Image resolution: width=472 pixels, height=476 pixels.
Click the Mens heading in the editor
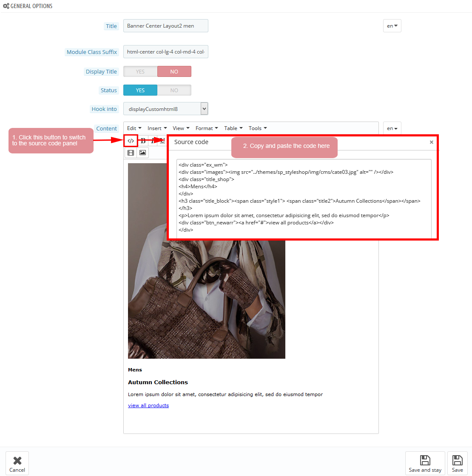coord(135,370)
